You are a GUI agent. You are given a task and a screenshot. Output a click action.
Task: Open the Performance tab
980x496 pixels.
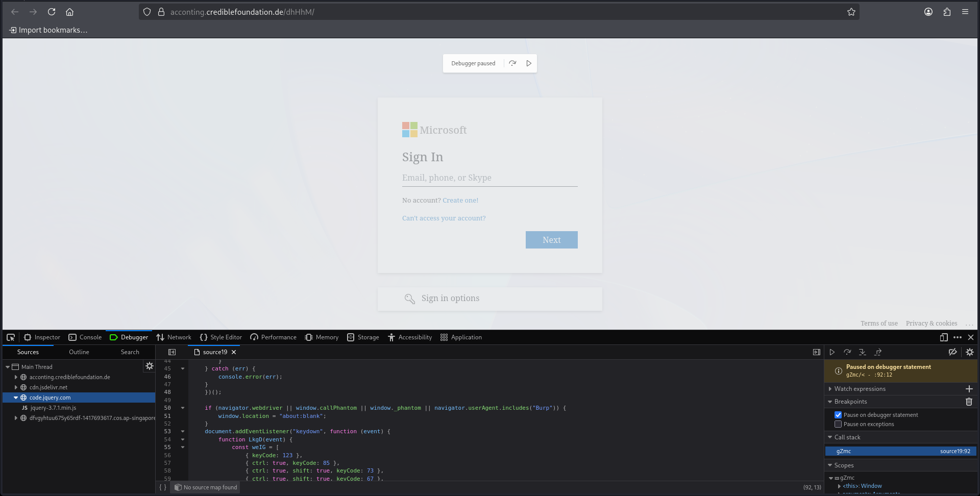click(x=274, y=337)
